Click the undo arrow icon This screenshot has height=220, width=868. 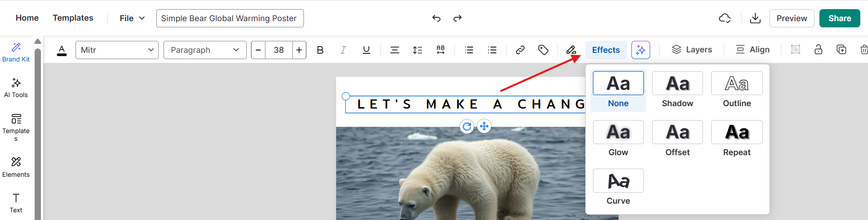[x=436, y=18]
